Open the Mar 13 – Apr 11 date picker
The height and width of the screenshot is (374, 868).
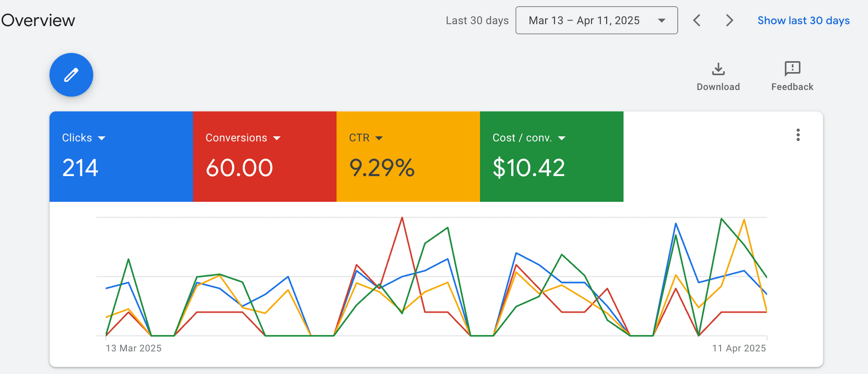pos(596,20)
